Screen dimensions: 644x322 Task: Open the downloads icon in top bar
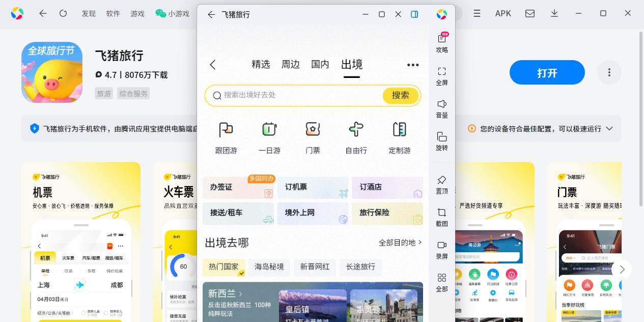(554, 14)
